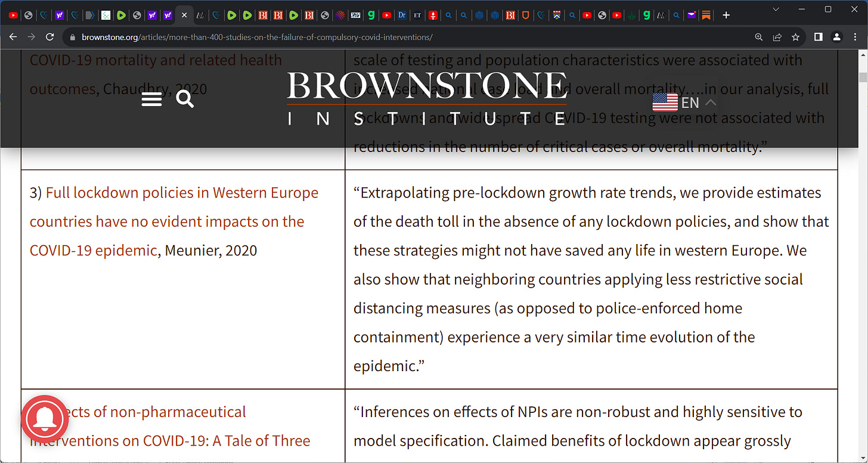Viewport: 868px width, 463px height.
Task: Expand the EN language selector chevron
Action: 710,103
